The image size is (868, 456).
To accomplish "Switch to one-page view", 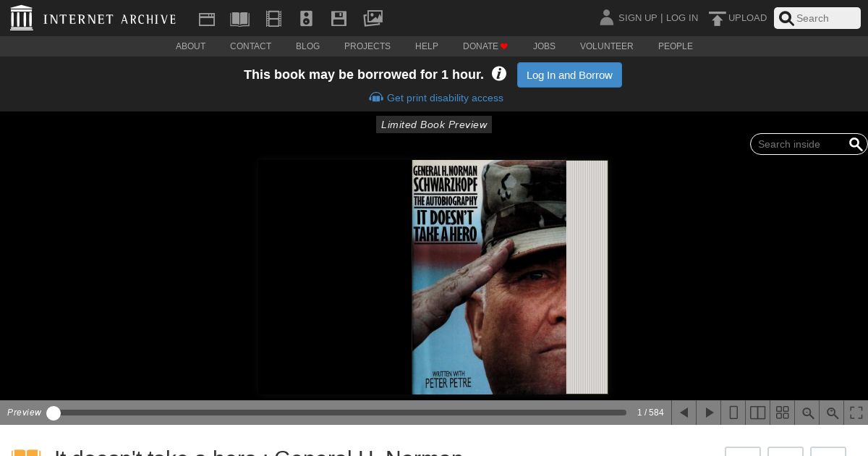I will click(x=733, y=413).
